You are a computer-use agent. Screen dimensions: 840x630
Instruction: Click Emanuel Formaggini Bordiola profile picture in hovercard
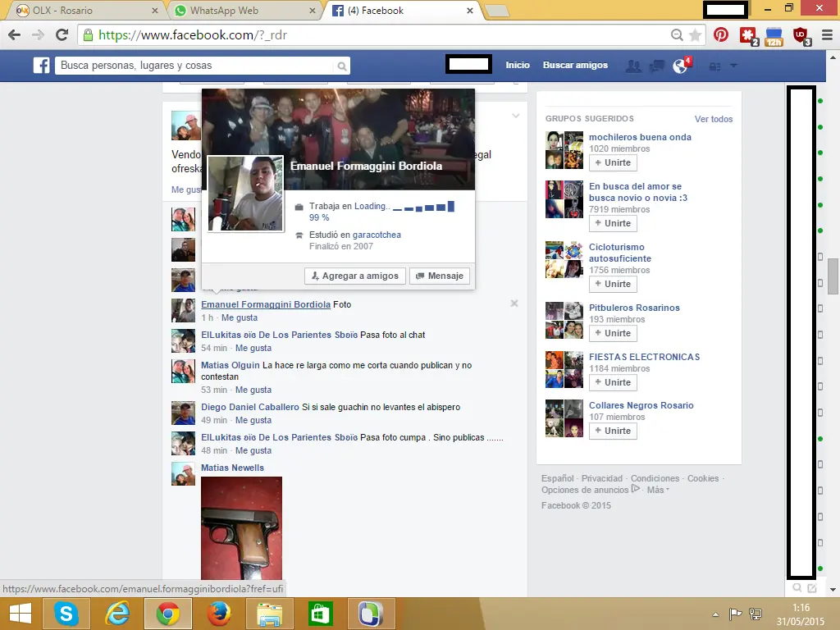[x=245, y=194]
